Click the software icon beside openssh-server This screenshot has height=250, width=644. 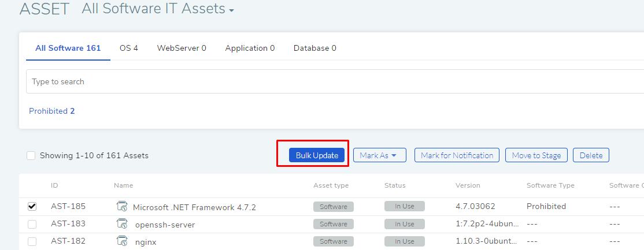pyautogui.click(x=122, y=223)
